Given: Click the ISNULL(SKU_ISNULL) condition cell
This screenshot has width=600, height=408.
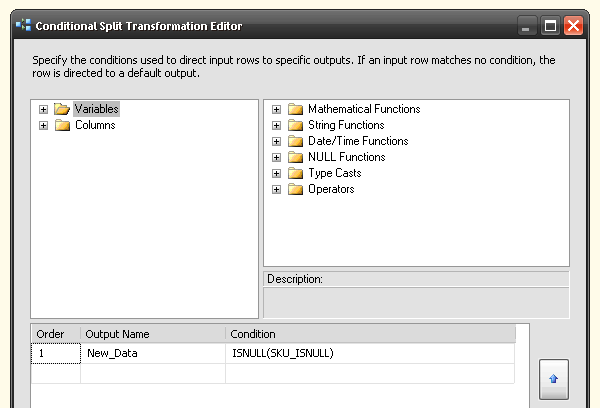Looking at the screenshot, I should click(x=370, y=353).
